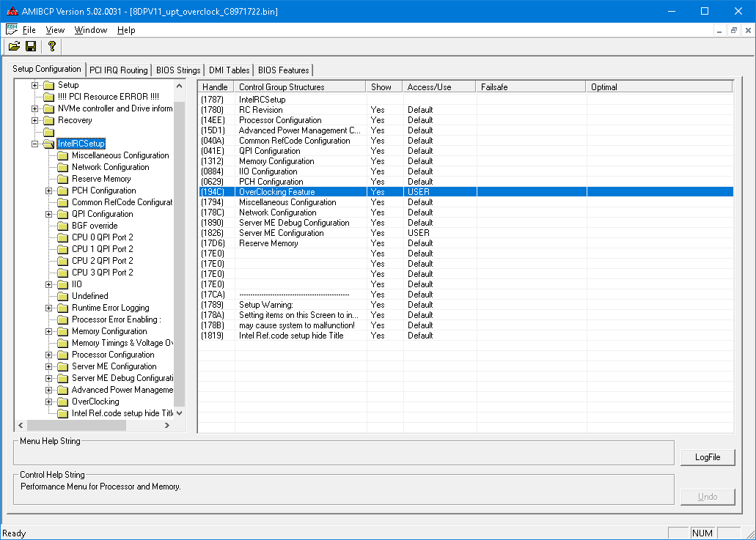The height and width of the screenshot is (540, 756).
Task: Select the Setup Configuration tab
Action: tap(47, 69)
